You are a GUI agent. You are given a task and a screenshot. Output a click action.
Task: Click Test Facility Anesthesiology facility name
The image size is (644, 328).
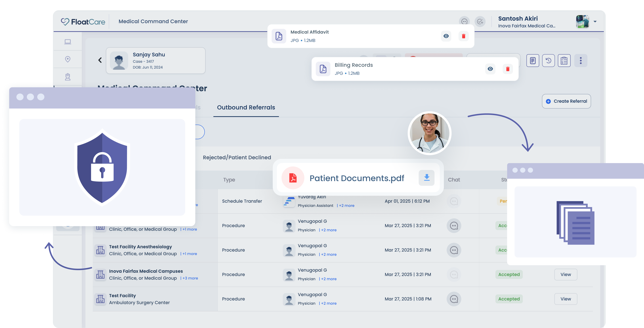point(141,247)
